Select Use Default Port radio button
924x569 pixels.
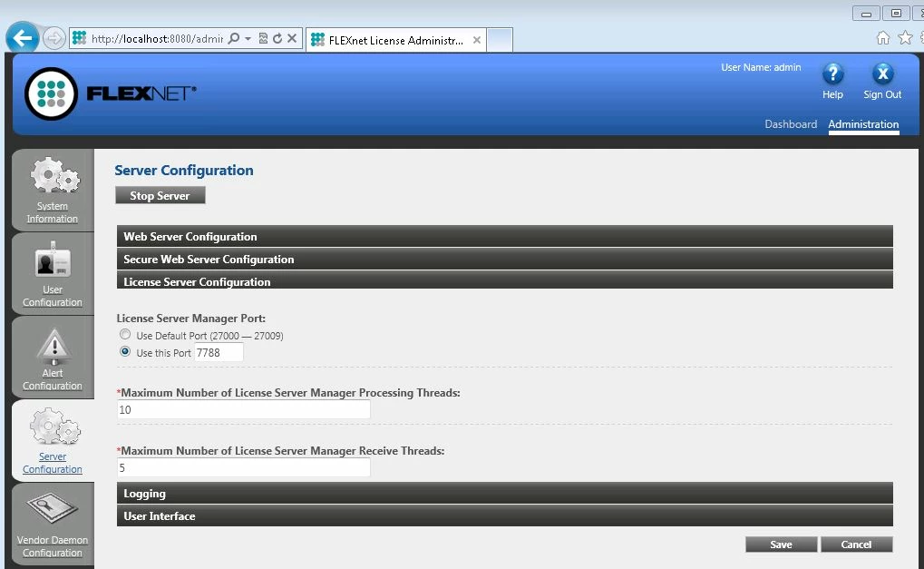[x=125, y=334]
